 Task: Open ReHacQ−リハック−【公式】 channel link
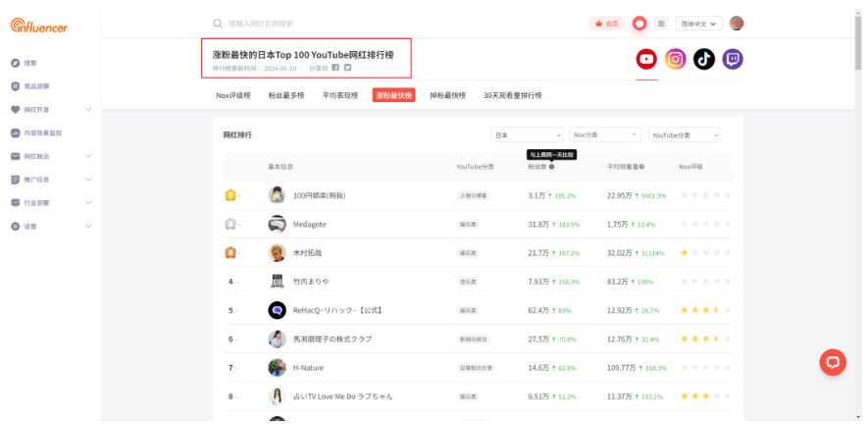[x=337, y=310]
